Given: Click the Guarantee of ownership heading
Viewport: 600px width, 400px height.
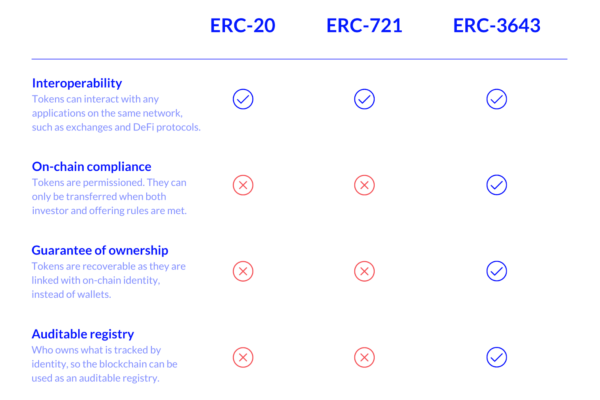Looking at the screenshot, I should coord(100,250).
